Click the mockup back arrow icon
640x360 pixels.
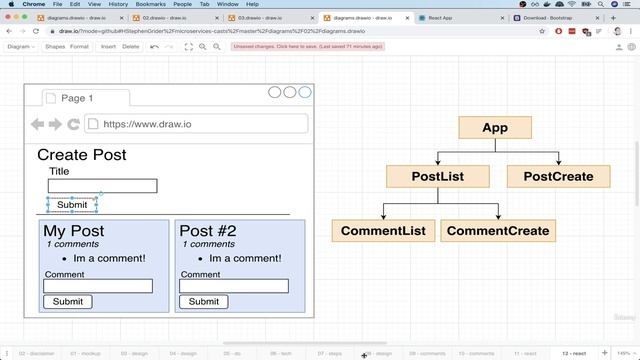38,124
